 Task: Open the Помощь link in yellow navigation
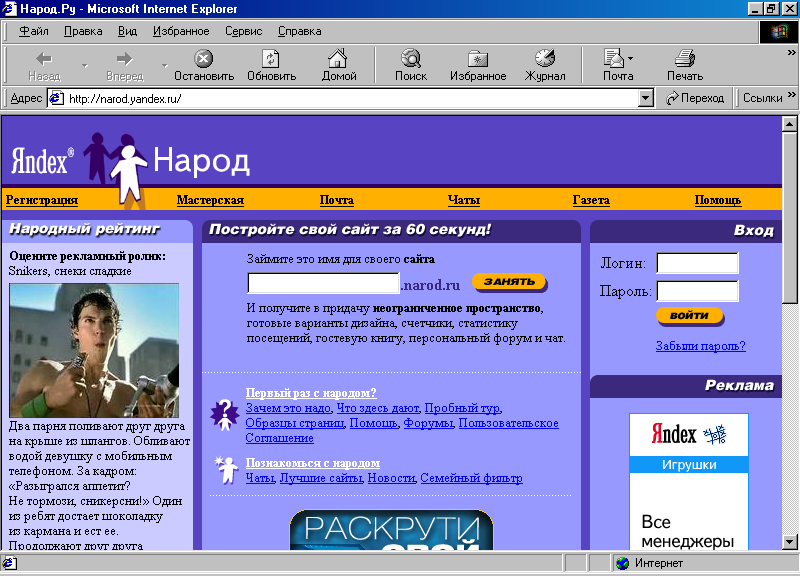717,200
